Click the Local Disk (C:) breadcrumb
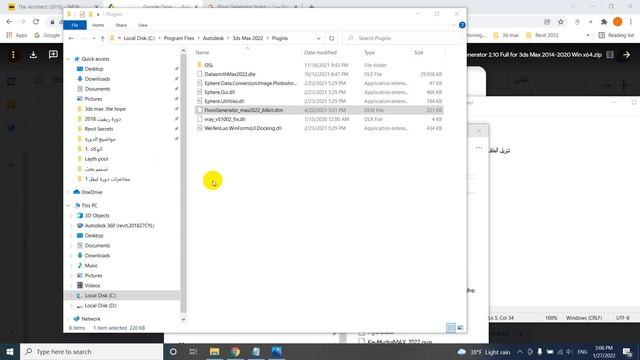The width and height of the screenshot is (640, 360). coord(139,38)
